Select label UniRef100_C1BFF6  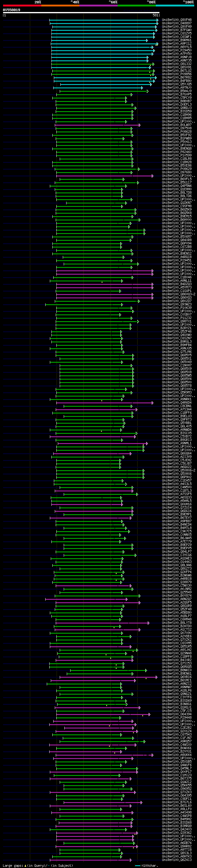[177, 413]
